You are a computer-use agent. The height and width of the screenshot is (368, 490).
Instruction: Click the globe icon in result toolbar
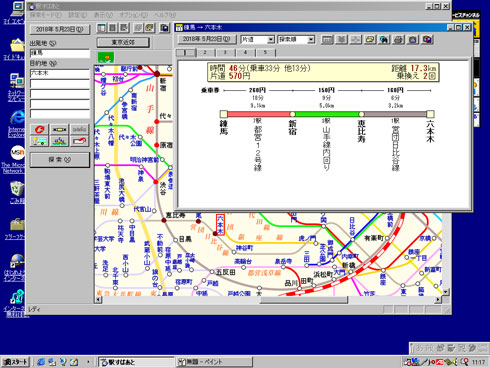(x=384, y=40)
